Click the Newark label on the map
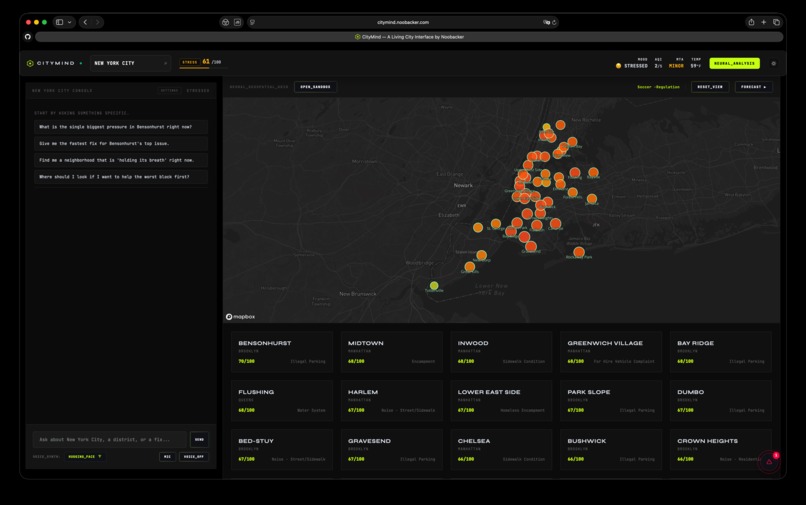 (x=463, y=185)
